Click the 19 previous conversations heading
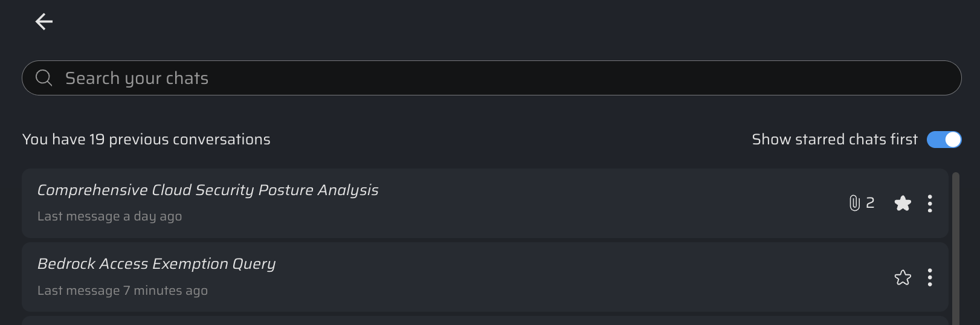Viewport: 980px width, 325px height. pyautogui.click(x=146, y=140)
